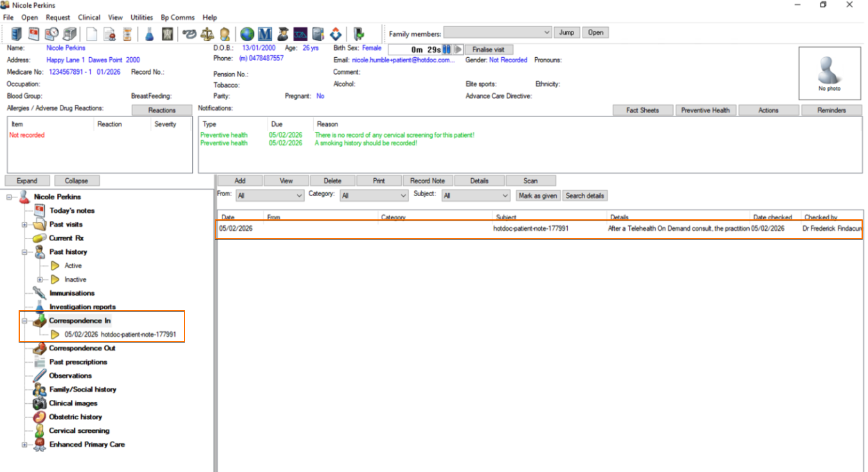Click the red calendar icon in the toolbar
The height and width of the screenshot is (472, 868).
[34, 33]
